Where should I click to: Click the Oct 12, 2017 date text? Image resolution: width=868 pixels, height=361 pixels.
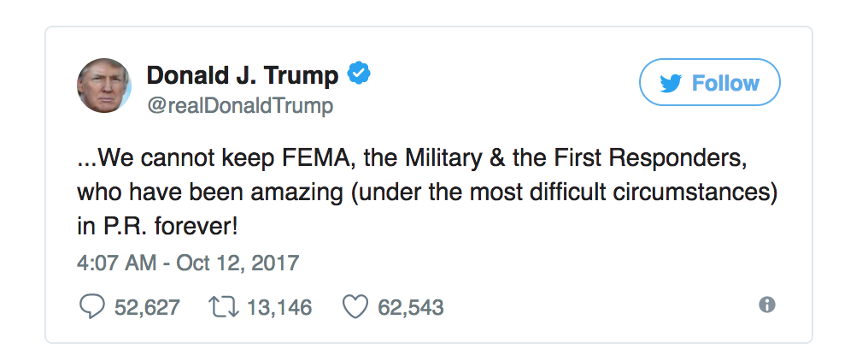coord(238,262)
